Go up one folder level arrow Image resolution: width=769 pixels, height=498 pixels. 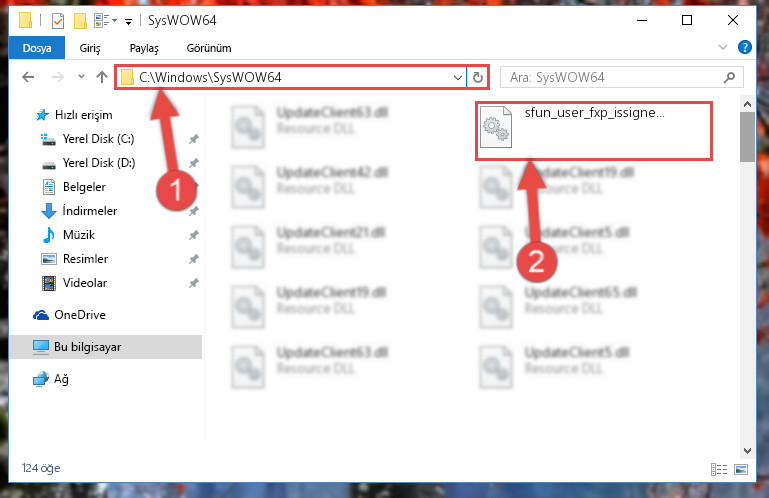click(102, 77)
